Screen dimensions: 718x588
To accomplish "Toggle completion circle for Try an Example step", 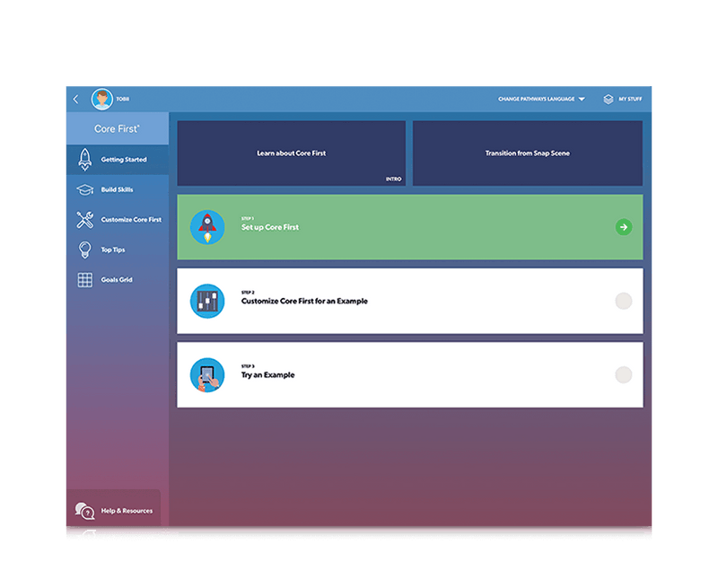I will [624, 374].
